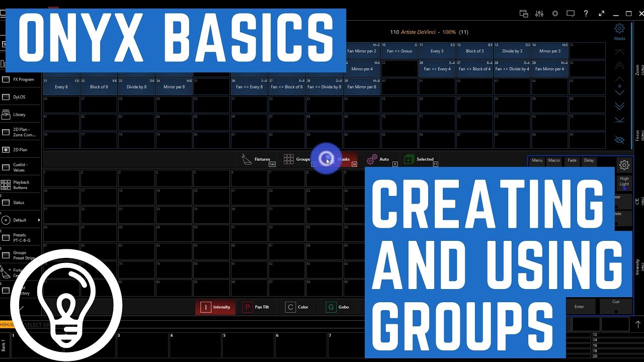Select the Fan <> Block of 8 mask

[x=287, y=86]
